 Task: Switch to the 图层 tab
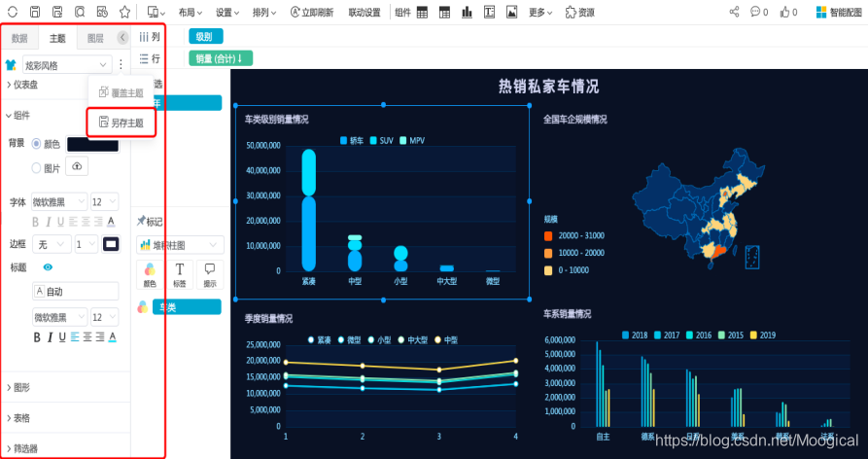click(96, 38)
